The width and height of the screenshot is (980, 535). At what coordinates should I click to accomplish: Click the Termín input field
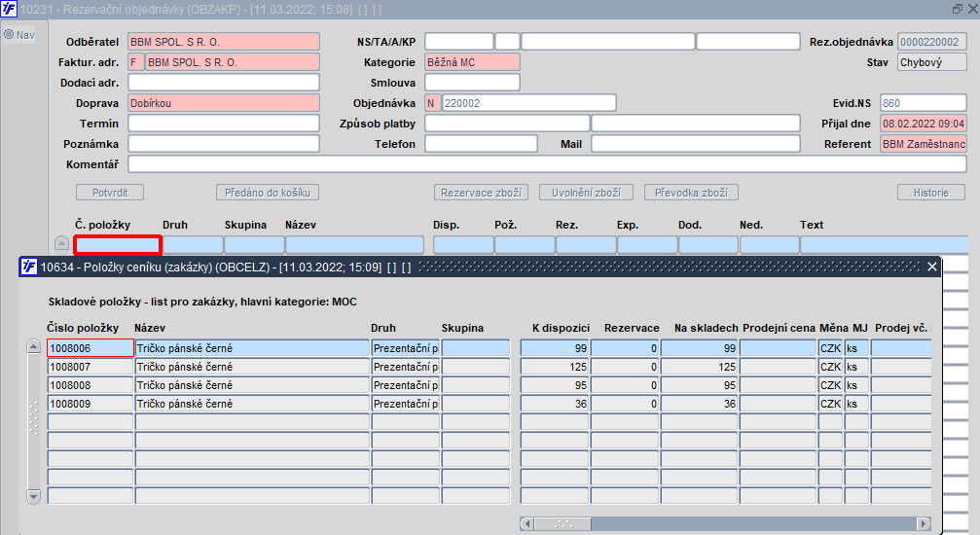(224, 124)
